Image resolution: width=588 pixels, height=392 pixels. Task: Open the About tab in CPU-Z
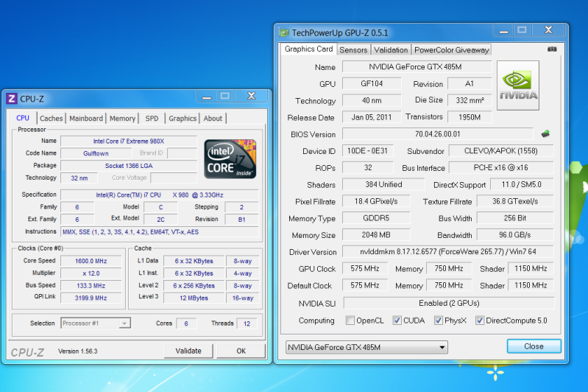pyautogui.click(x=213, y=119)
